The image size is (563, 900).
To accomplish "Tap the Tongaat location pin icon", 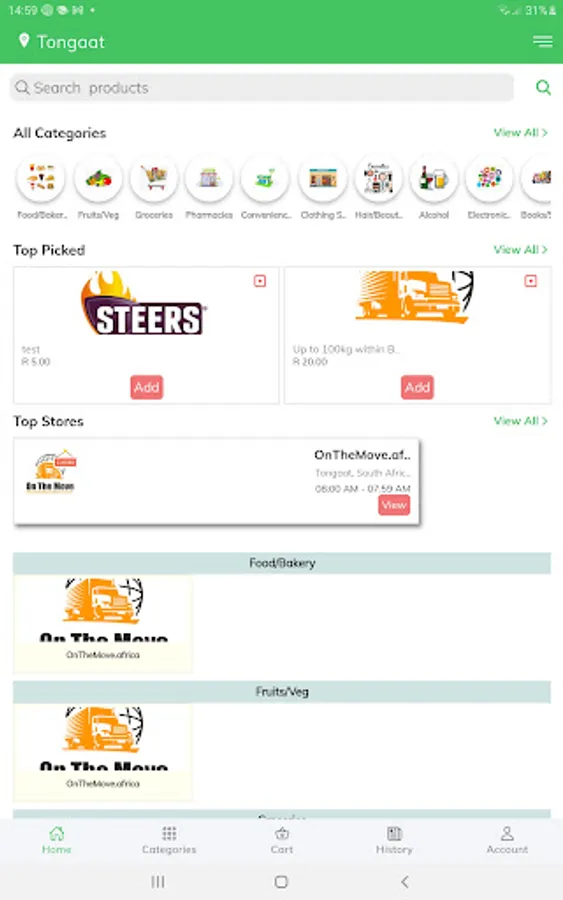I will (x=24, y=41).
